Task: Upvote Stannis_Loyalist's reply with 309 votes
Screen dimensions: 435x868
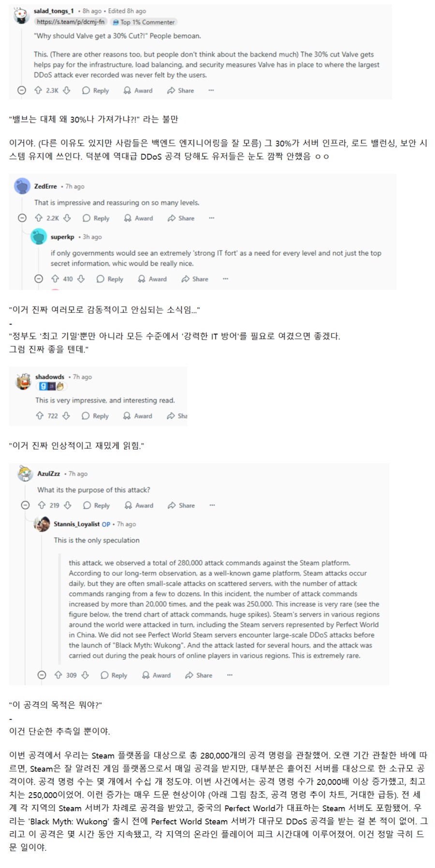Action: [58, 675]
